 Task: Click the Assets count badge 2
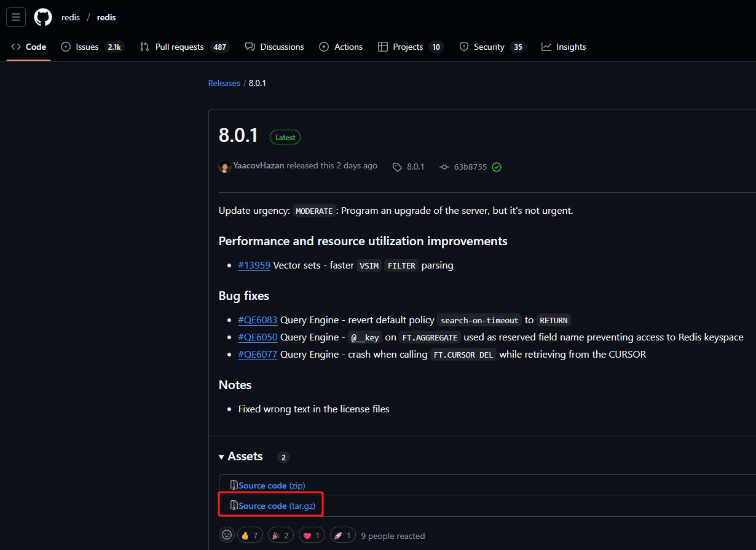[283, 457]
